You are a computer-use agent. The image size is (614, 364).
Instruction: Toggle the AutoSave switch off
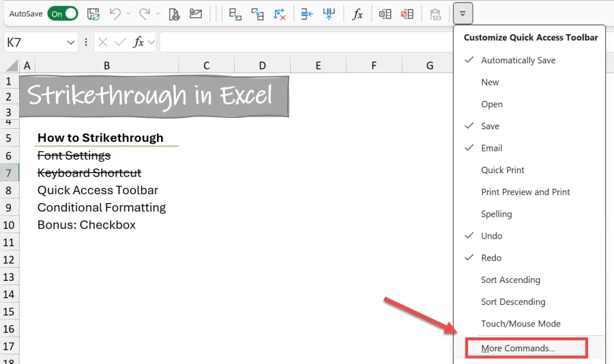pos(62,14)
